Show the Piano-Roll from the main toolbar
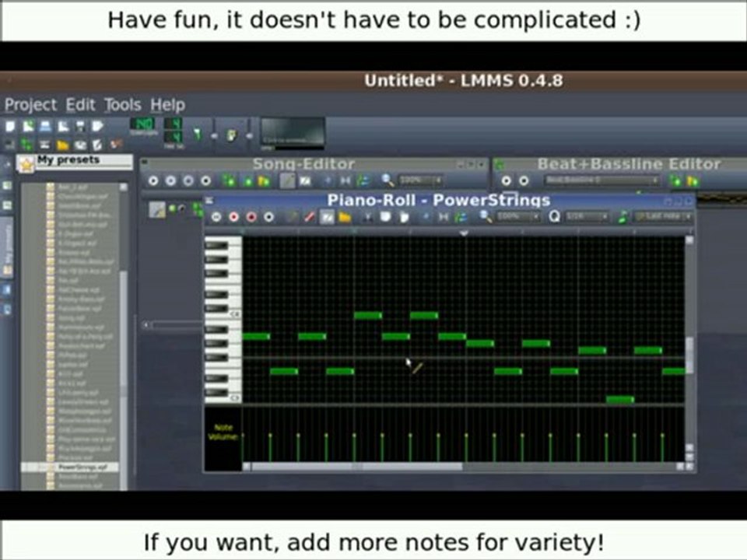This screenshot has width=747, height=560. tap(45, 144)
